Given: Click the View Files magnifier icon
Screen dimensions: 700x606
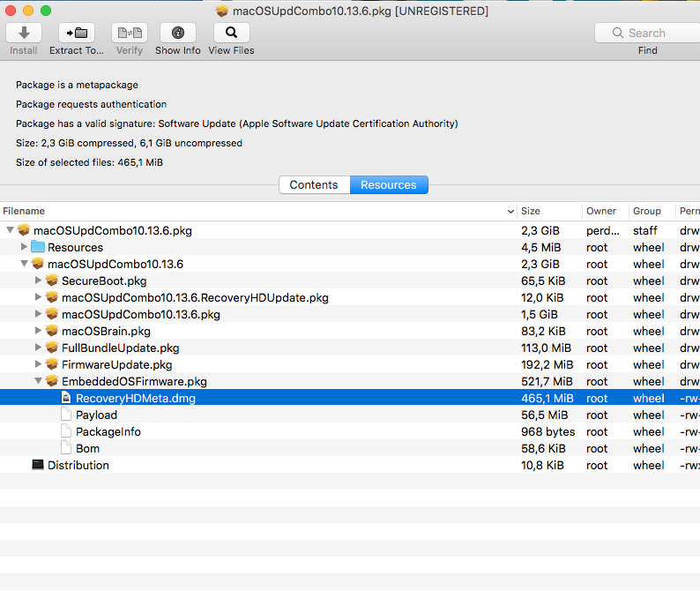Looking at the screenshot, I should pyautogui.click(x=231, y=33).
